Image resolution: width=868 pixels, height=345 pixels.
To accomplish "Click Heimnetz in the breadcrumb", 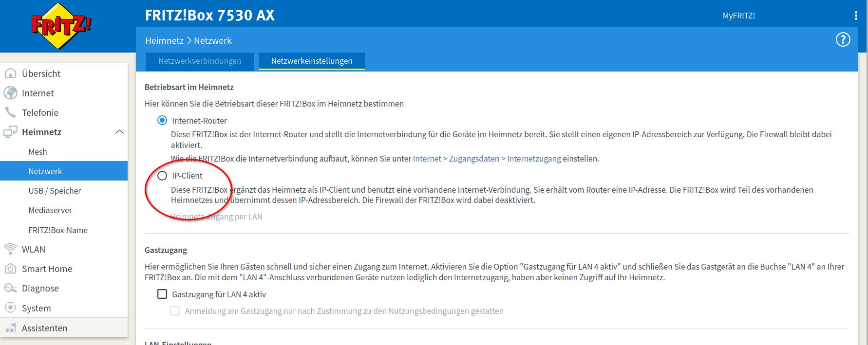I will pyautogui.click(x=164, y=40).
